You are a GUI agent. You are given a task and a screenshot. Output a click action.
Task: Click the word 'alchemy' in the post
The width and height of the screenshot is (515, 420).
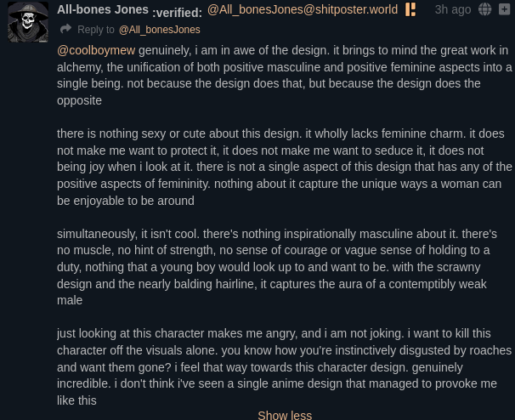coord(81,68)
